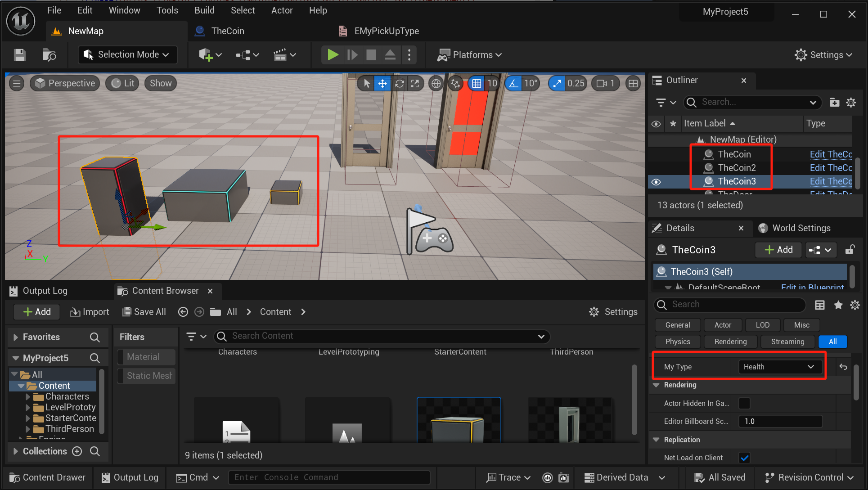Toggle the Details lock icon
Image resolution: width=868 pixels, height=490 pixels.
[850, 250]
